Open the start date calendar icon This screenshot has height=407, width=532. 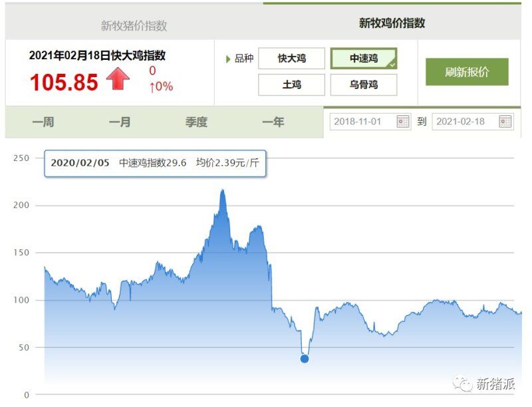(403, 121)
